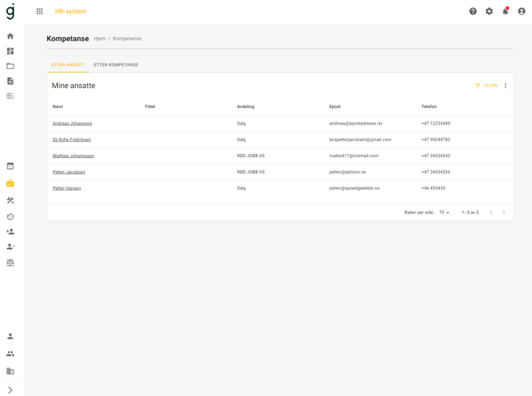Image resolution: width=532 pixels, height=396 pixels.
Task: Open settings via the gear icon
Action: 489,11
